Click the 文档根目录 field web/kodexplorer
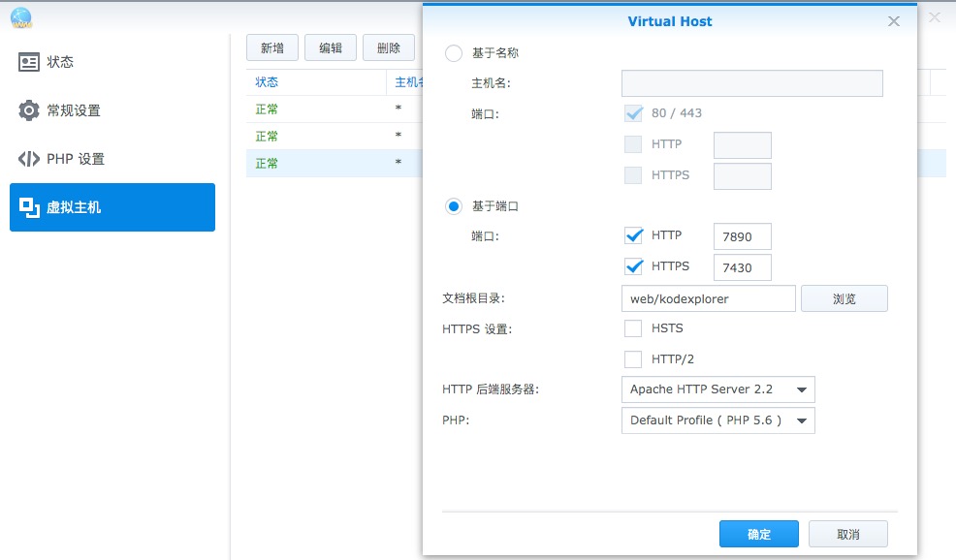 pyautogui.click(x=709, y=298)
